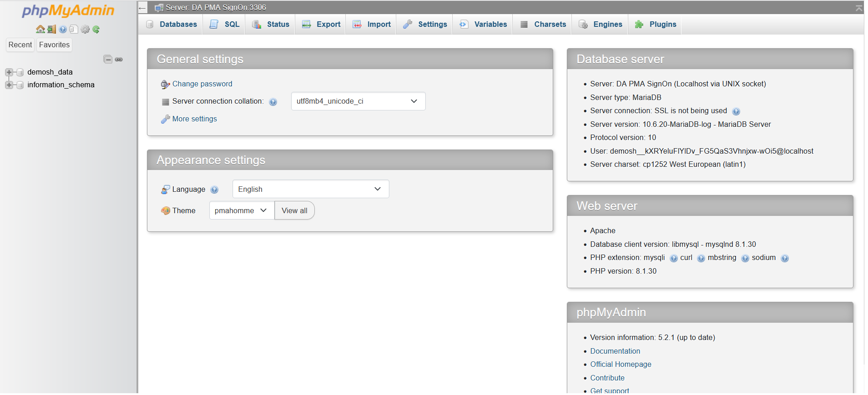The width and height of the screenshot is (868, 395).
Task: Click the demosh_data database cylinder icon
Action: 20,72
